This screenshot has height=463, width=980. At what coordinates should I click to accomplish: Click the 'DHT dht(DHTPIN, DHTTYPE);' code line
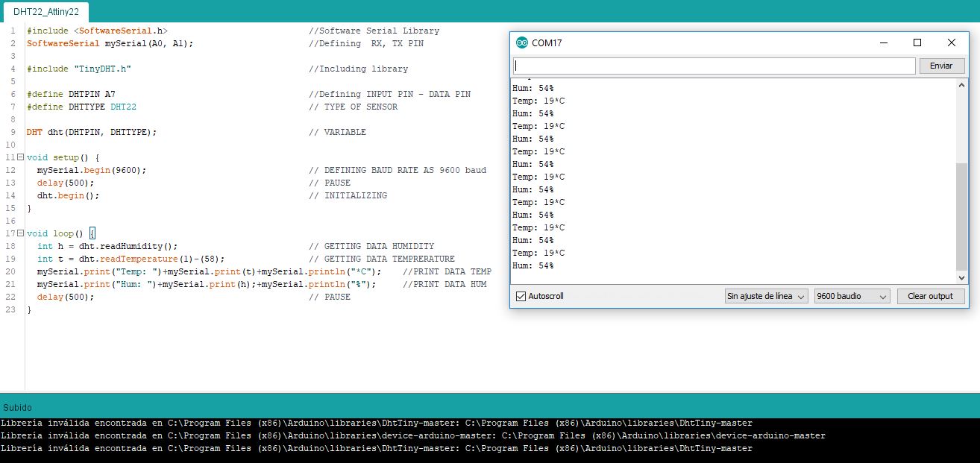(x=92, y=133)
